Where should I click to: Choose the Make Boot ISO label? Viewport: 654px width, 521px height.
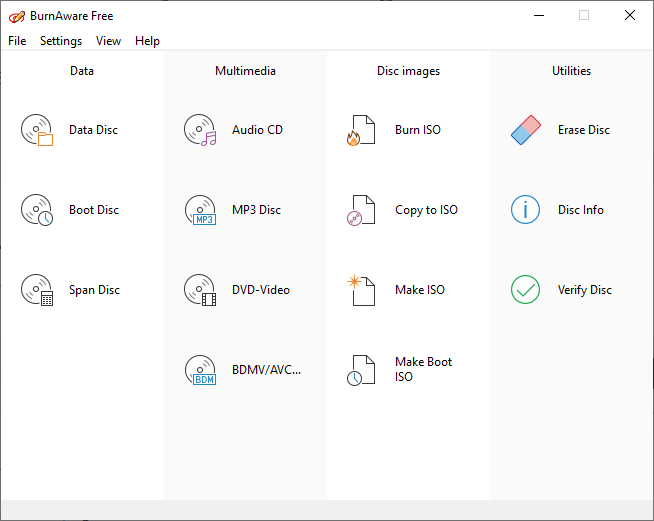click(x=423, y=369)
